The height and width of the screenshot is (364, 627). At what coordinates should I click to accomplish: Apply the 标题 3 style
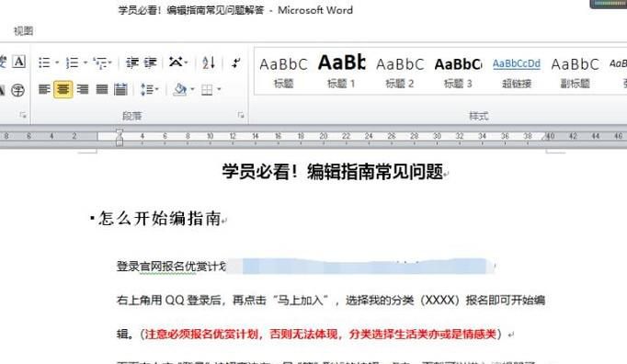(458, 73)
